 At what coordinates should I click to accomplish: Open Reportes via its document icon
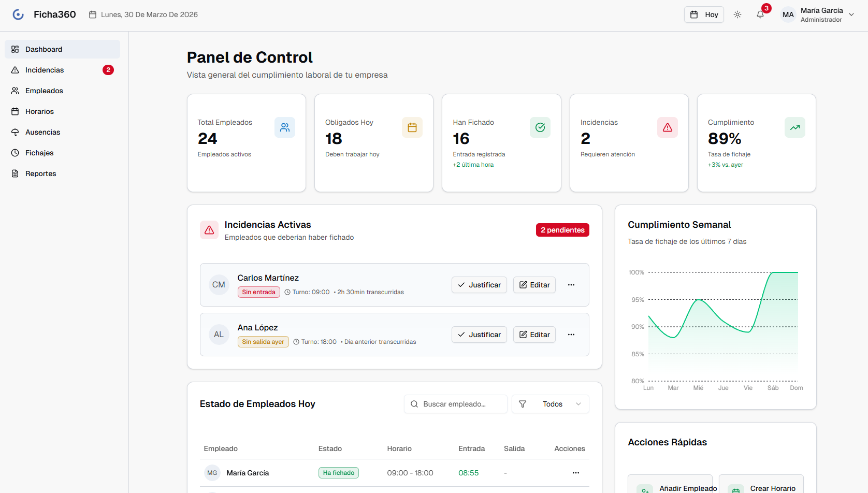[15, 173]
